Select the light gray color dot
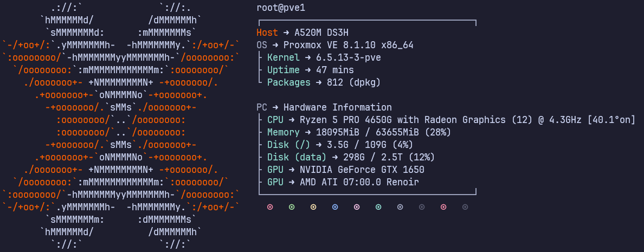Image resolution: width=644 pixels, height=252 pixels. pos(400,207)
